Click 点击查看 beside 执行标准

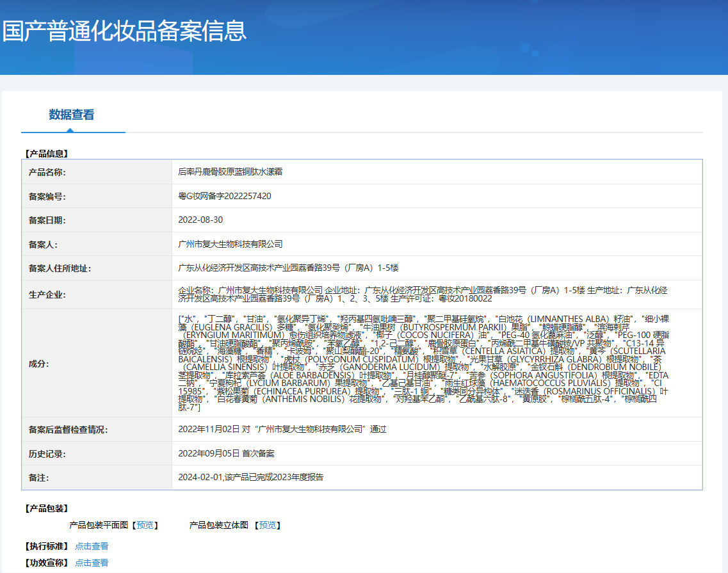pos(92,546)
